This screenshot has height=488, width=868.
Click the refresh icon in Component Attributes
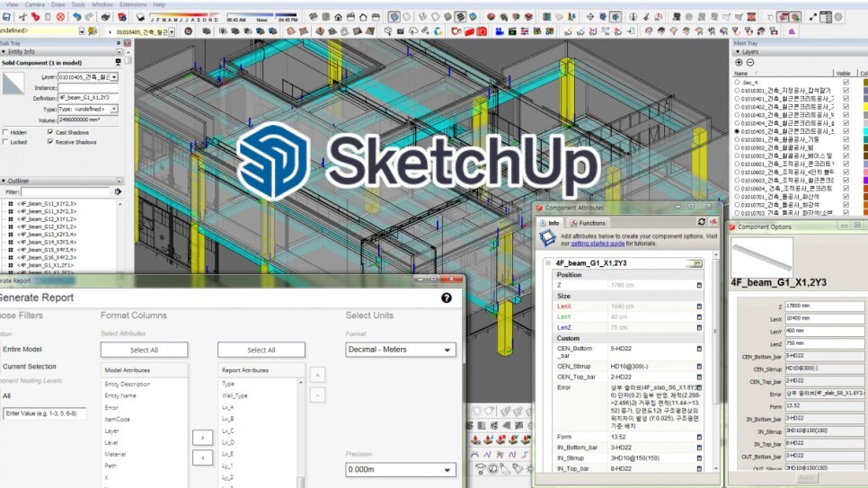click(702, 222)
